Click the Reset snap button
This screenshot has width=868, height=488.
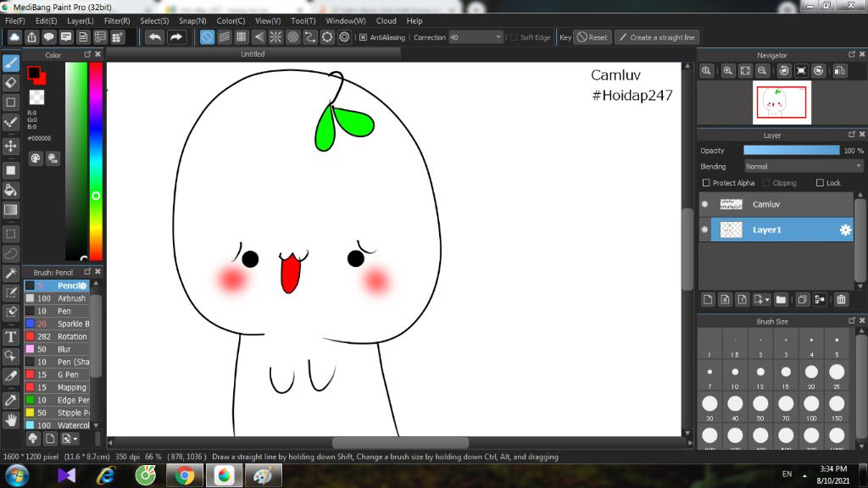pos(593,37)
